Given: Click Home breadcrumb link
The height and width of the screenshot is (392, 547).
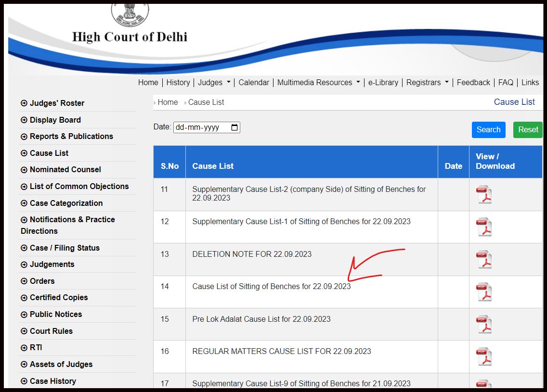Looking at the screenshot, I should pos(168,102).
